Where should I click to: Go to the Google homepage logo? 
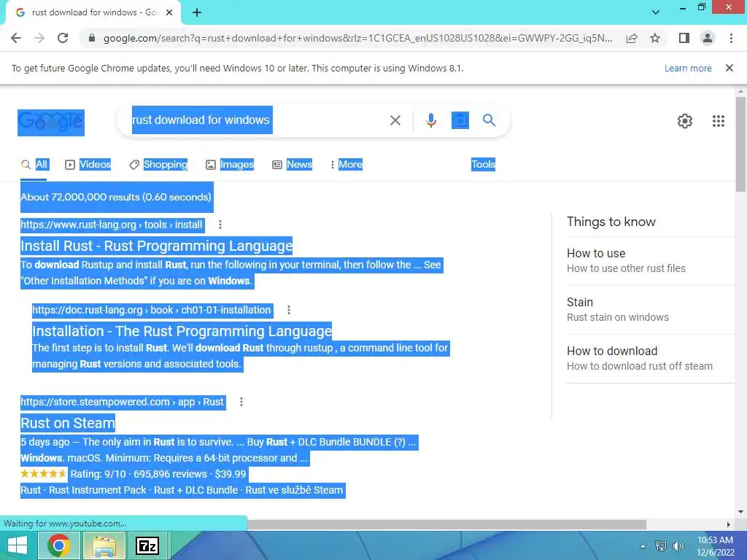click(51, 122)
